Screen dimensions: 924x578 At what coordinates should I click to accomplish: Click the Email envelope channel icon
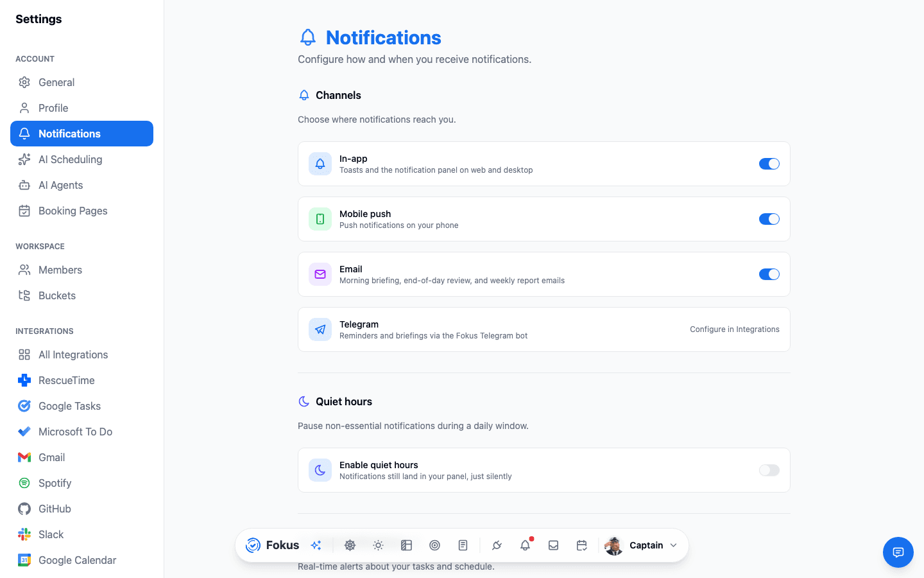320,274
